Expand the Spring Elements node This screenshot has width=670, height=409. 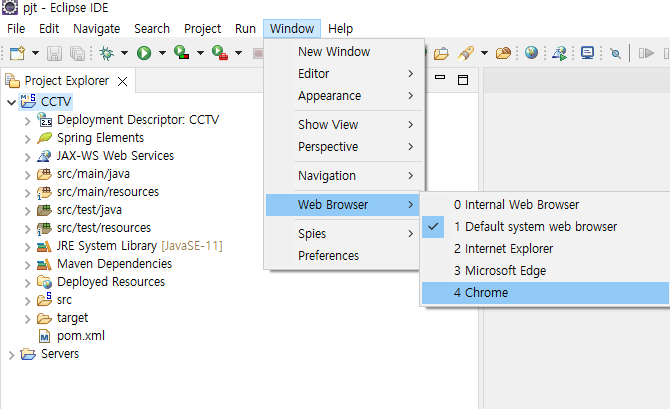tap(27, 139)
